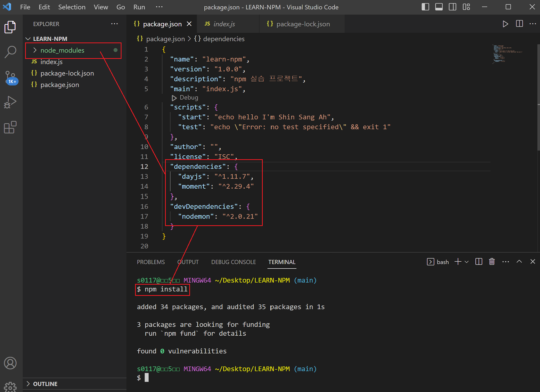Open the Extensions view
Viewport: 540px width, 392px height.
point(10,127)
